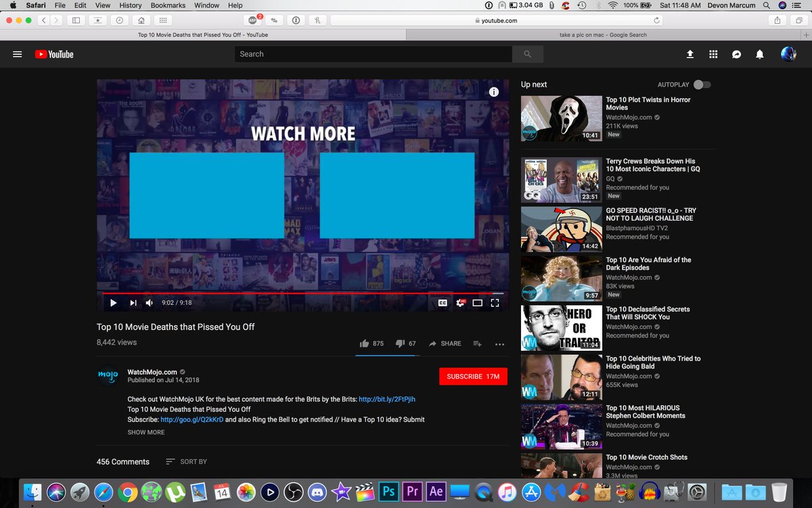
Task: Open Safari's Bookmarks menu
Action: 168,5
